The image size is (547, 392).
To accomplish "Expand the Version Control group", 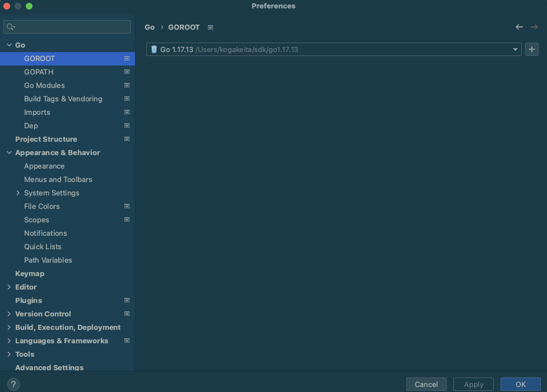I will click(x=9, y=314).
